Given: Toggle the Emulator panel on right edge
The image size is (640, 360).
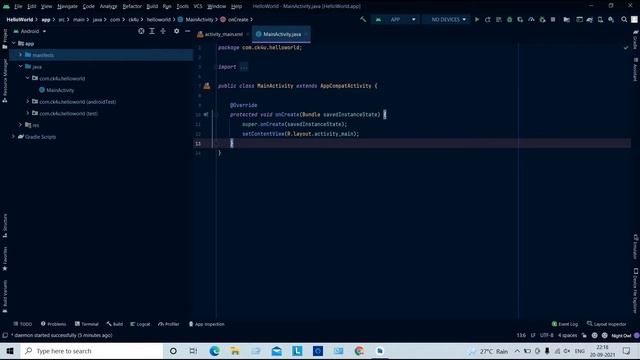Looking at the screenshot, I should 636,247.
